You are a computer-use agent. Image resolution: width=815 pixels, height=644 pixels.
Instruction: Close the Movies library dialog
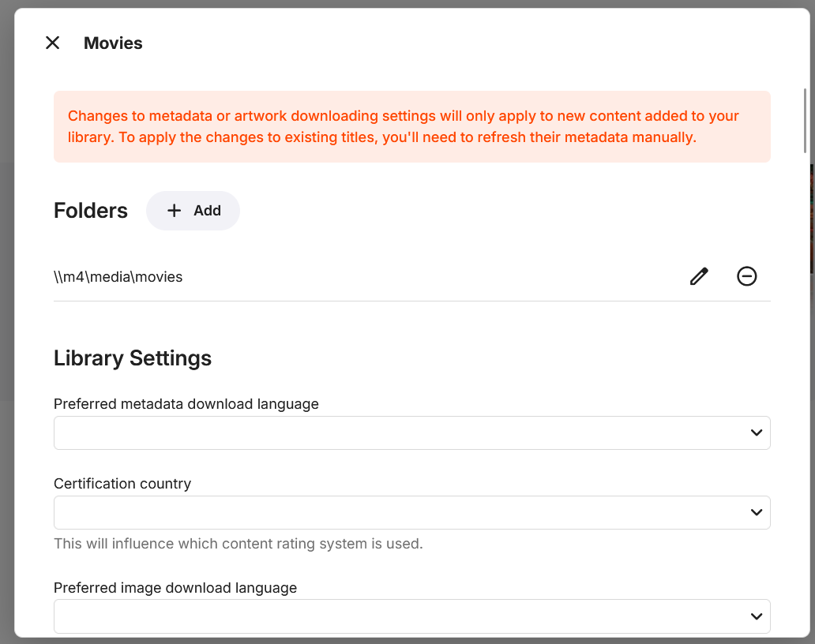(x=53, y=43)
